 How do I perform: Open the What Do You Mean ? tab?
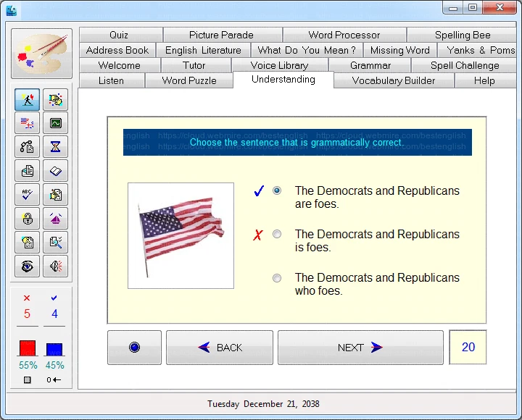click(x=307, y=50)
